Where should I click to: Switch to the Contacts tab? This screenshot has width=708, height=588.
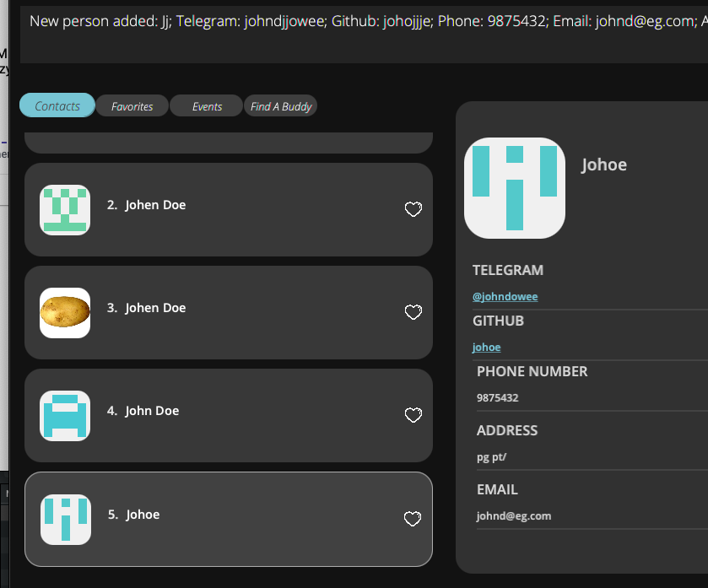point(57,105)
